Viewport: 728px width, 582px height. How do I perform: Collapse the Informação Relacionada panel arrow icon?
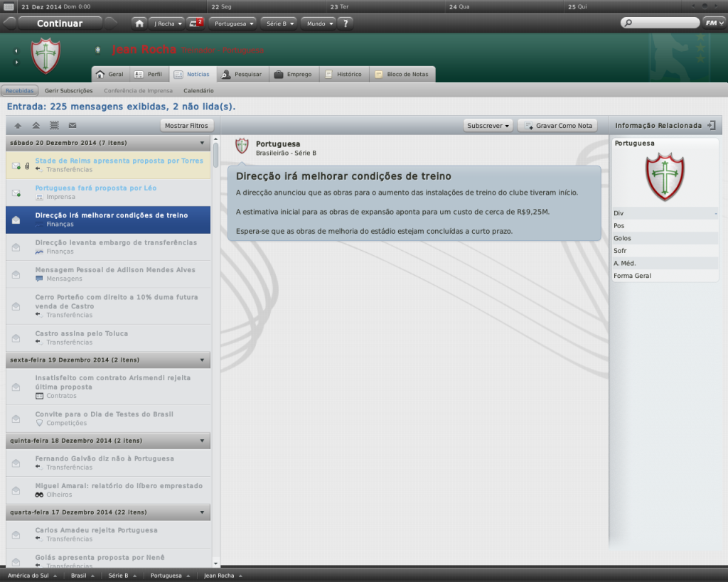711,125
